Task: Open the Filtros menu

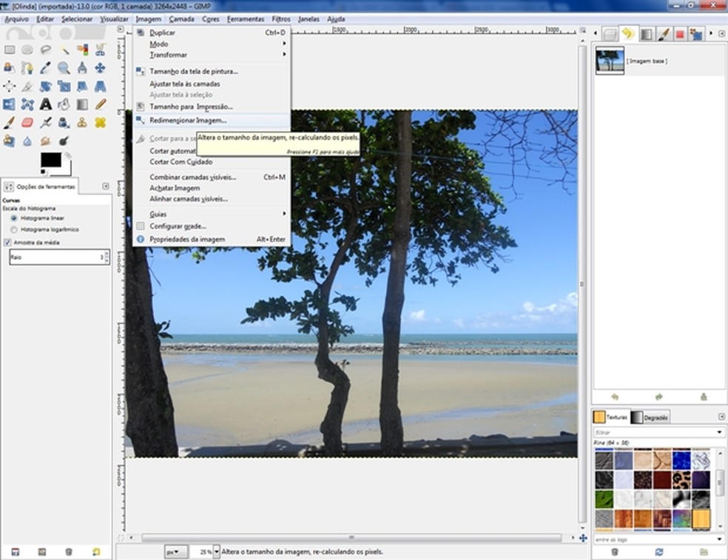Action: pos(281,18)
